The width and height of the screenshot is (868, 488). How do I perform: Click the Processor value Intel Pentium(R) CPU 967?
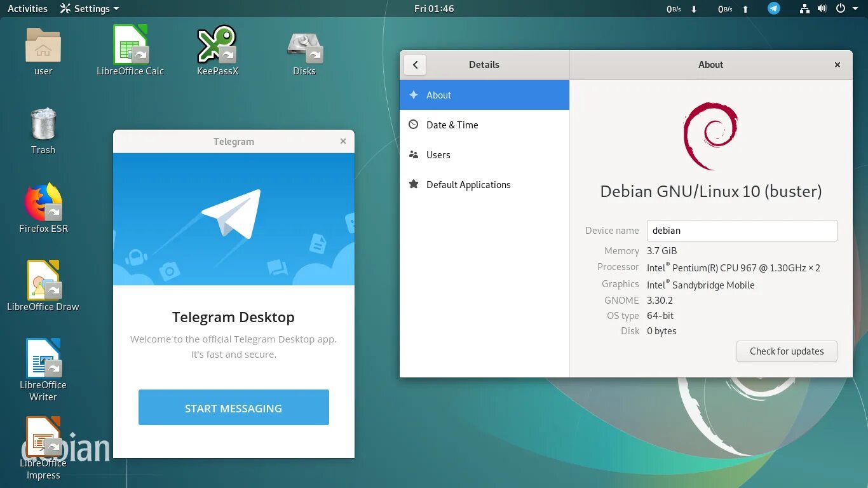tap(733, 268)
